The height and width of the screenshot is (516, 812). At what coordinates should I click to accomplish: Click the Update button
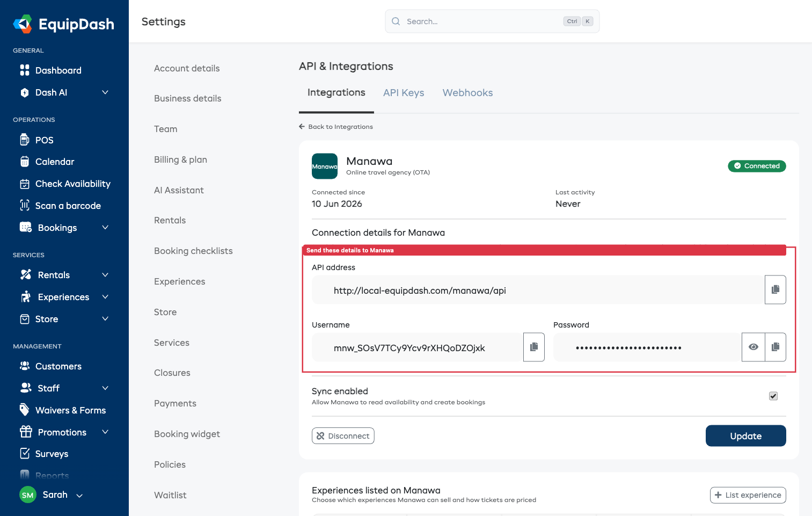(x=745, y=436)
